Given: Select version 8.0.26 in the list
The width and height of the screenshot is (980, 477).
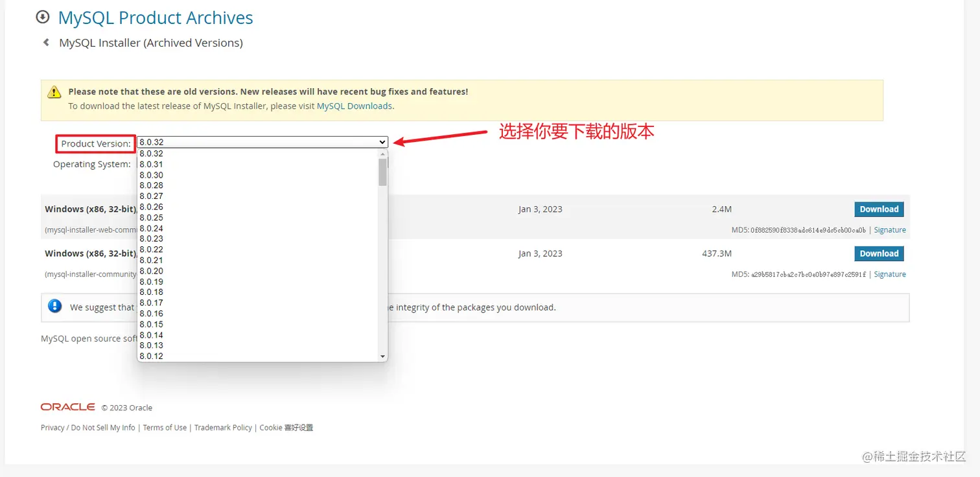Looking at the screenshot, I should pyautogui.click(x=257, y=207).
